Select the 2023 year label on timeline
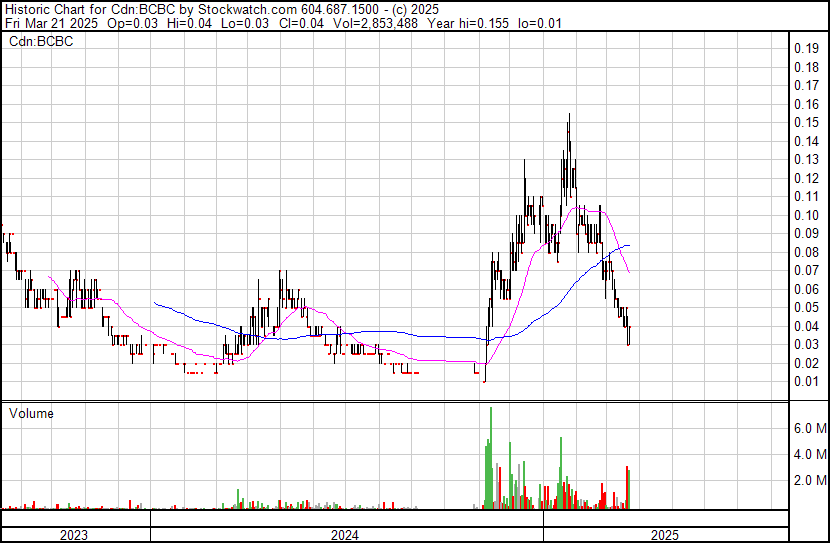830x543 pixels. point(74,535)
